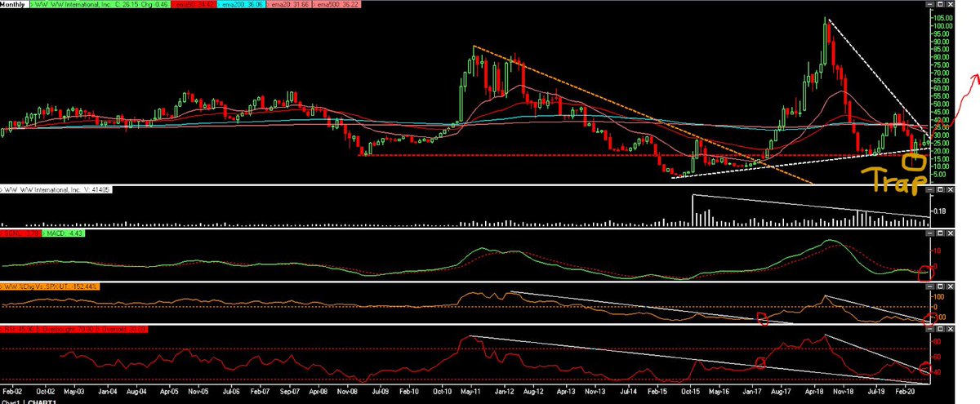Close the RSI indicator pane
Image resolution: width=980 pixels, height=404 pixels.
[x=951, y=329]
